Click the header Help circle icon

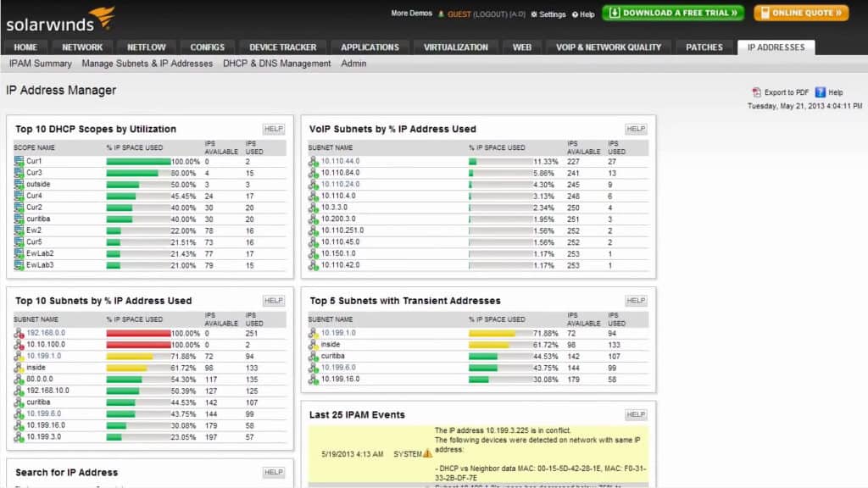(x=576, y=14)
